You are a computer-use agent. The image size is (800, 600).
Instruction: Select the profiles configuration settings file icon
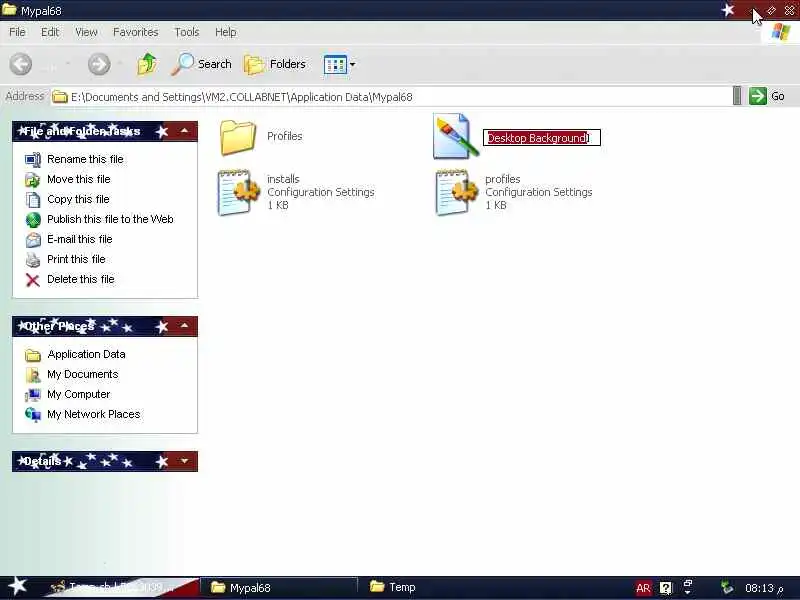(x=457, y=192)
